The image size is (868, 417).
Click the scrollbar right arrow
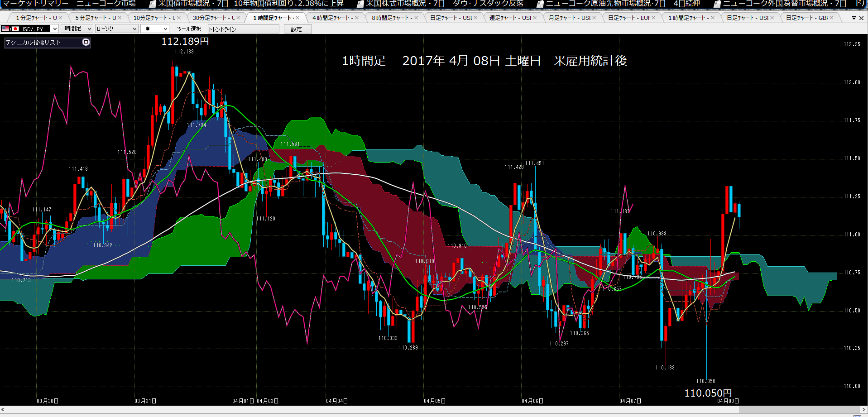tap(864, 410)
